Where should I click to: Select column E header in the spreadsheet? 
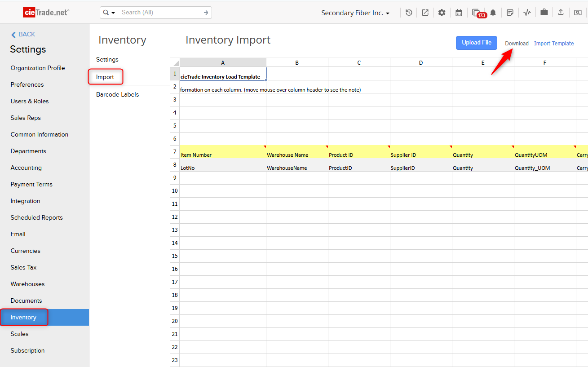[x=483, y=62]
